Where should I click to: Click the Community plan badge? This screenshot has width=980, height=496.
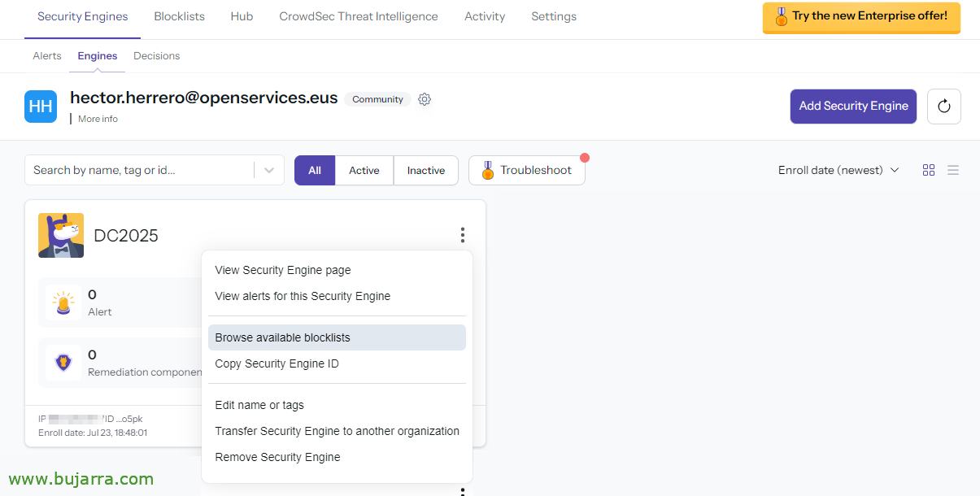(x=377, y=99)
